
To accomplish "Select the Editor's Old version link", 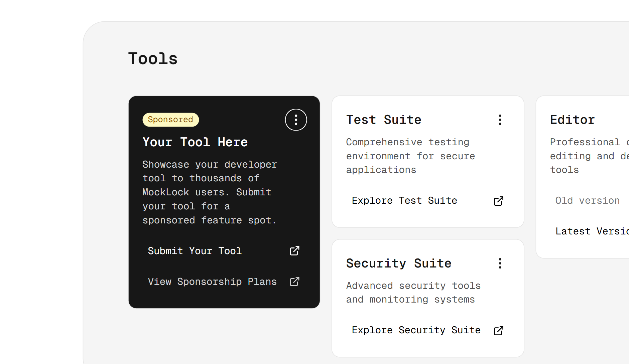I will (588, 201).
